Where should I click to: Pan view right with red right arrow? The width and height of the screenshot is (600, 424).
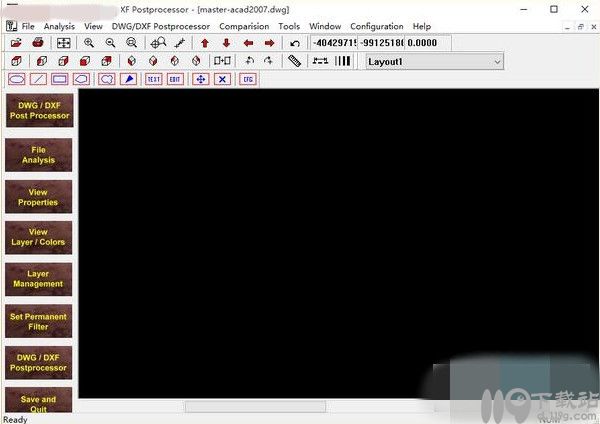(270, 43)
